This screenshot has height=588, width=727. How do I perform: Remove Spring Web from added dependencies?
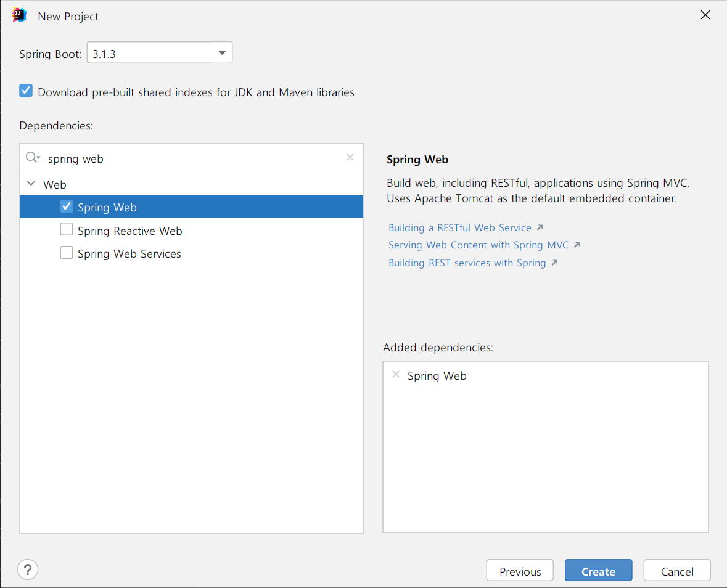pos(395,374)
